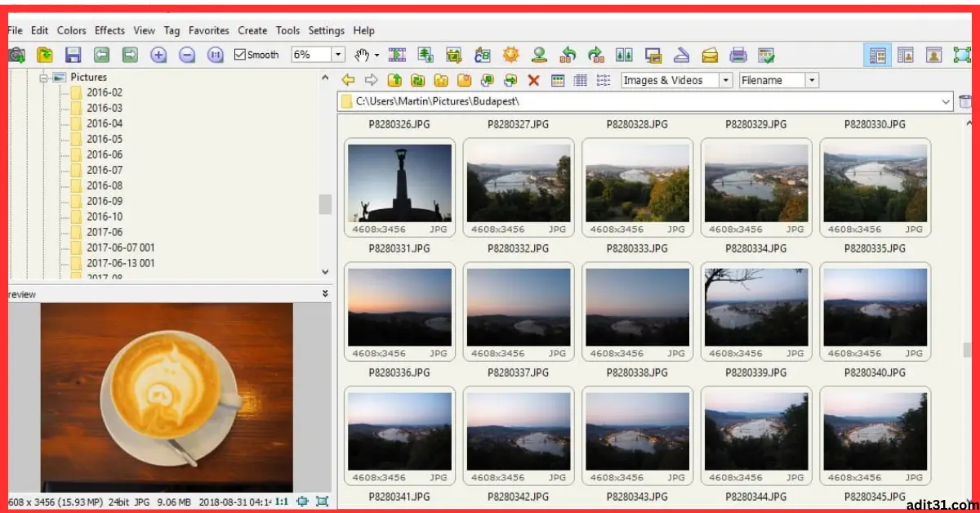Image resolution: width=980 pixels, height=513 pixels.
Task: Go to the previous image arrow icon
Action: (x=101, y=55)
